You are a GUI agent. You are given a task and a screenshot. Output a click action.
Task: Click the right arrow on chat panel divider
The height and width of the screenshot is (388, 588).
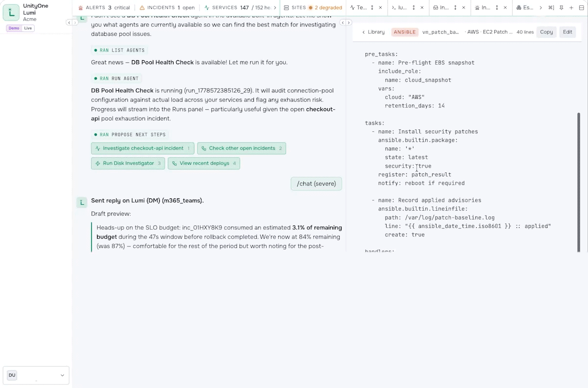tap(348, 23)
